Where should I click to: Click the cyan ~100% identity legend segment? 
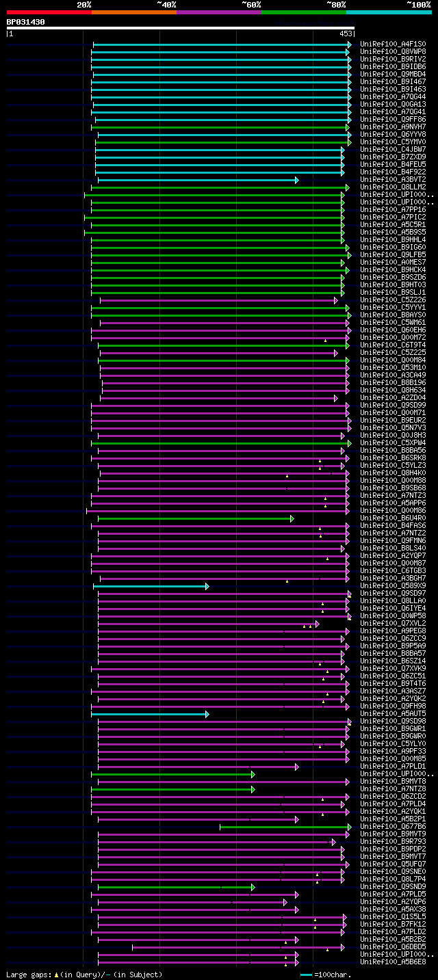coord(388,12)
